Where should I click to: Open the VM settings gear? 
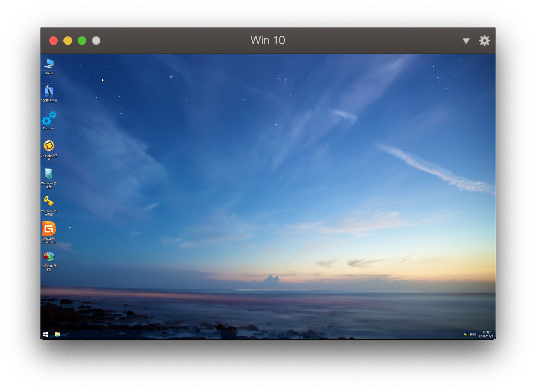(x=484, y=41)
